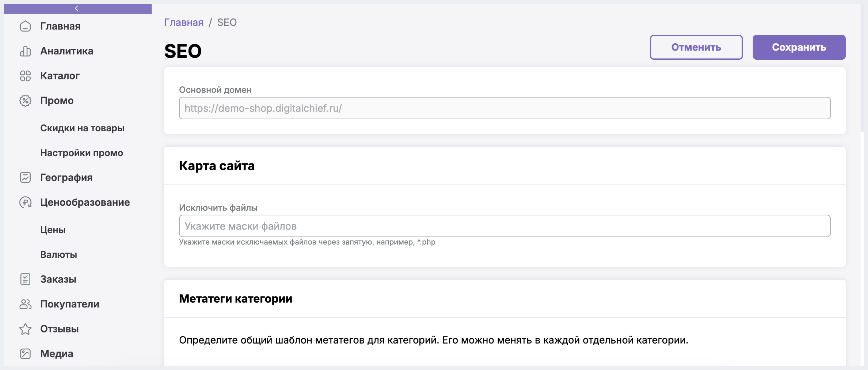Click the Отменить button

click(696, 47)
